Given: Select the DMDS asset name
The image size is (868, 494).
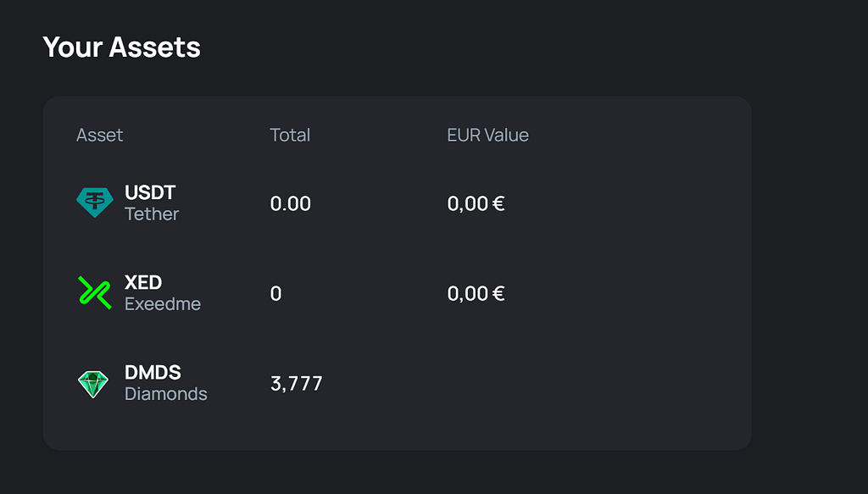Looking at the screenshot, I should coord(153,373).
